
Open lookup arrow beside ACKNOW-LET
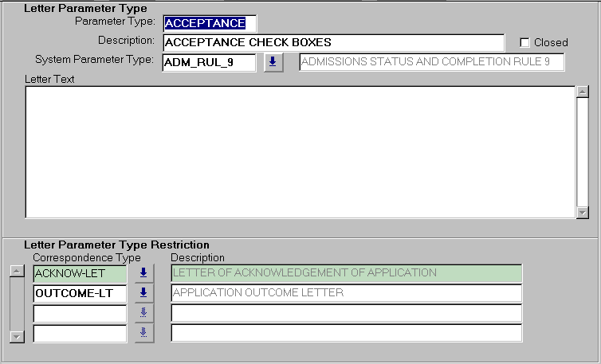pos(143,273)
